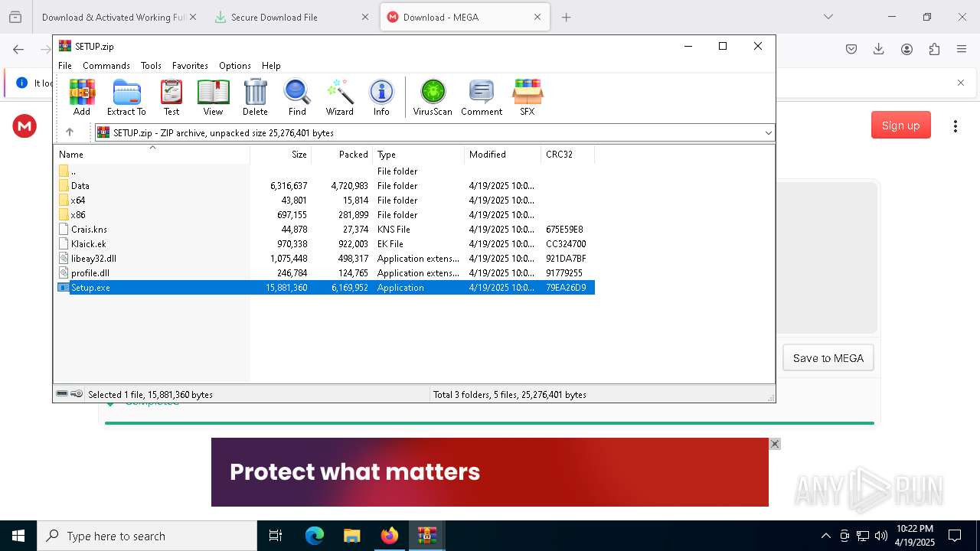Image resolution: width=980 pixels, height=551 pixels.
Task: Sort by the Type column header
Action: tap(419, 154)
